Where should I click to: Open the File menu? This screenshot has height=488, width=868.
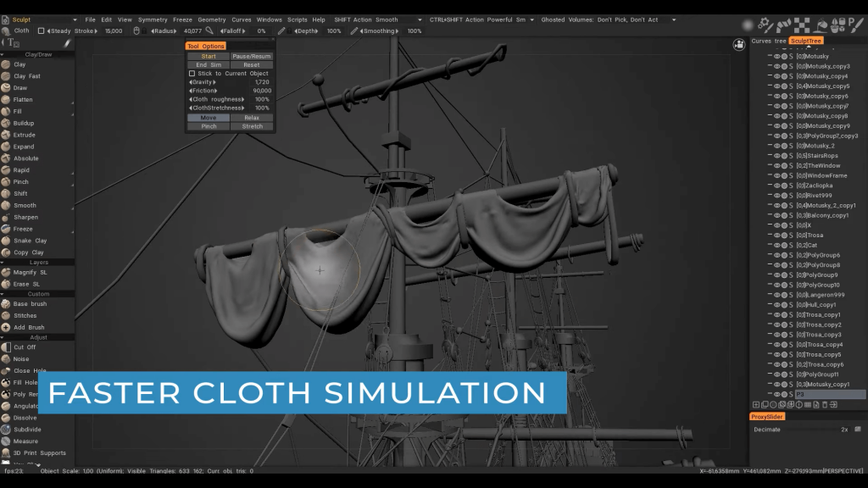tap(90, 19)
